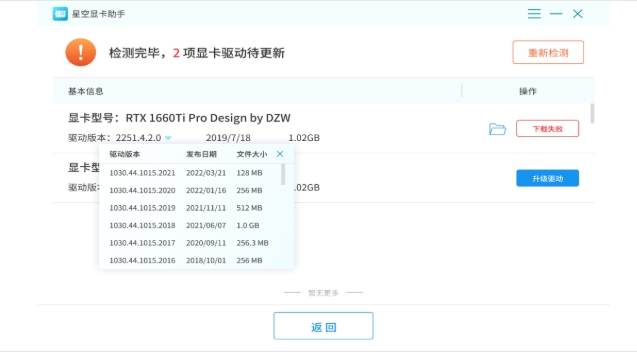Select driver version 1030.44.1015.2016
The image size is (637, 360).
pyautogui.click(x=142, y=260)
